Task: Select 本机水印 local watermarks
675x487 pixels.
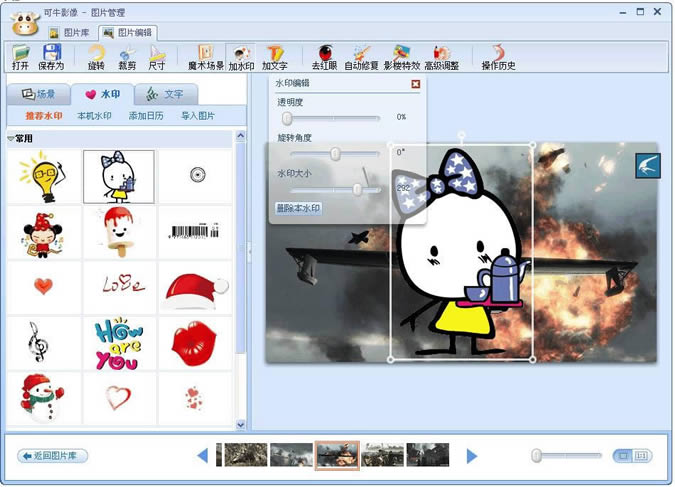Action: point(94,116)
